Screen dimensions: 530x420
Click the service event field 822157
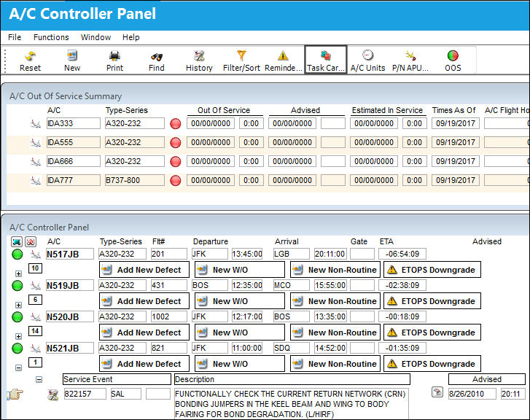[85, 394]
